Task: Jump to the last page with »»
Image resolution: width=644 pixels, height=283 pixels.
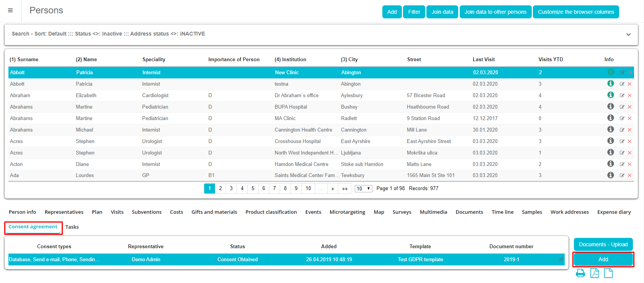Action: tap(345, 189)
